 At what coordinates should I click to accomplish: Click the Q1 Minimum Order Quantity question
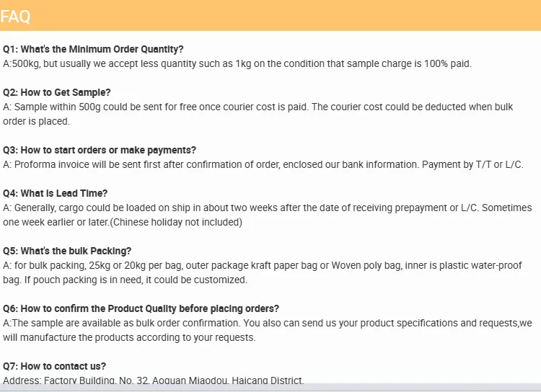pyautogui.click(x=93, y=49)
